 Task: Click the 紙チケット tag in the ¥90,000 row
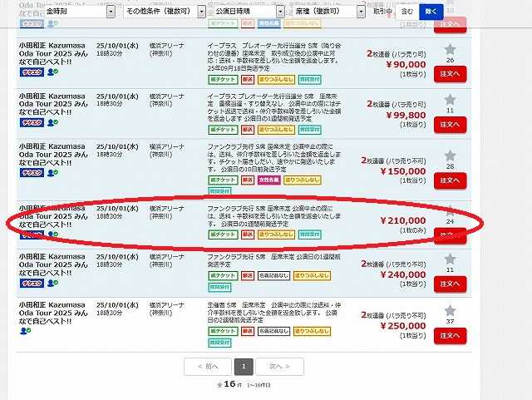pyautogui.click(x=223, y=80)
